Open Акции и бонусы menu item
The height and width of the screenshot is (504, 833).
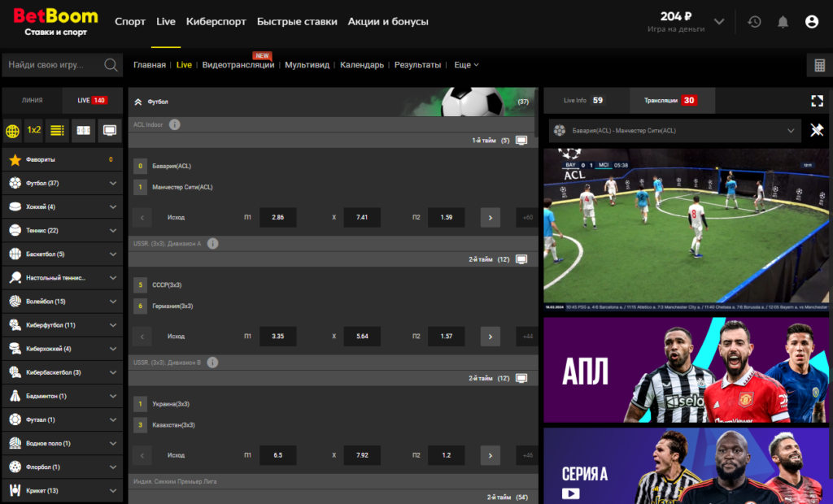pyautogui.click(x=388, y=22)
